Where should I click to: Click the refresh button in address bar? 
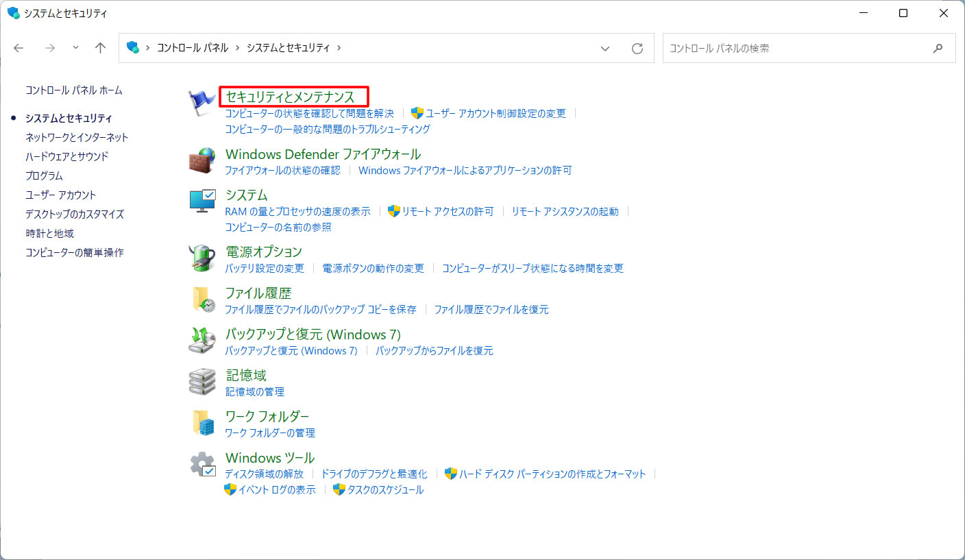coord(637,48)
